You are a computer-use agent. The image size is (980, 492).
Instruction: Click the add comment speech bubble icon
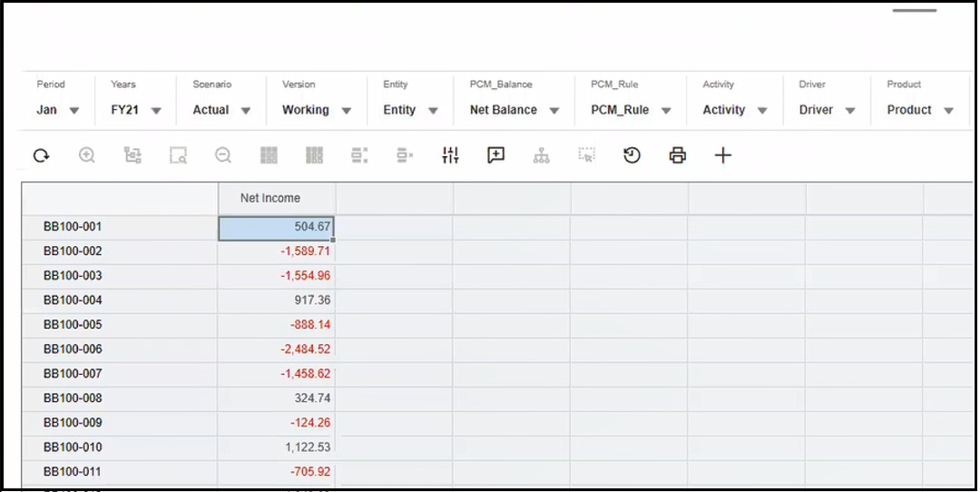coord(495,155)
